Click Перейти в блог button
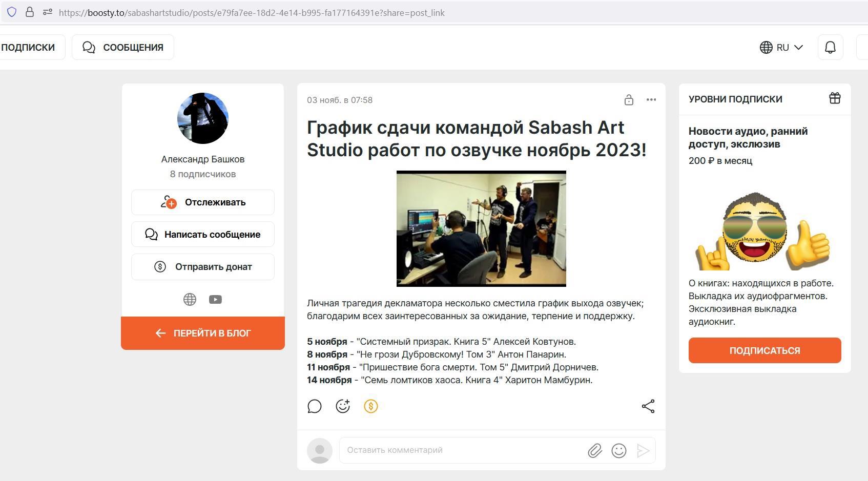Image resolution: width=868 pixels, height=481 pixels. pos(203,333)
